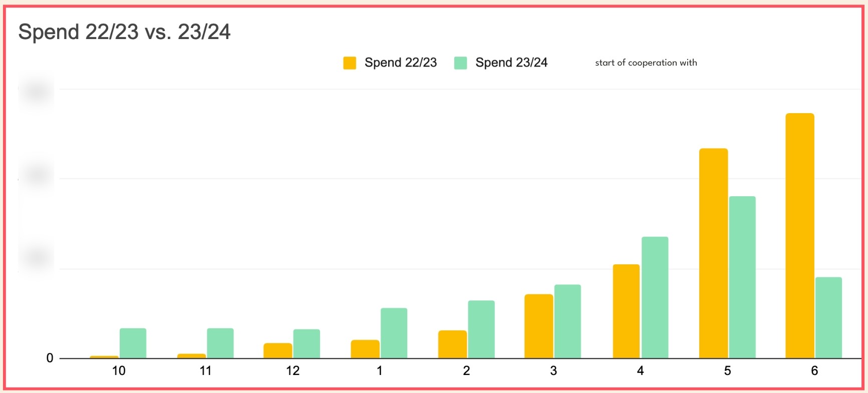Image resolution: width=868 pixels, height=393 pixels.
Task: Click the yellow bar for month 3
Action: [x=538, y=326]
